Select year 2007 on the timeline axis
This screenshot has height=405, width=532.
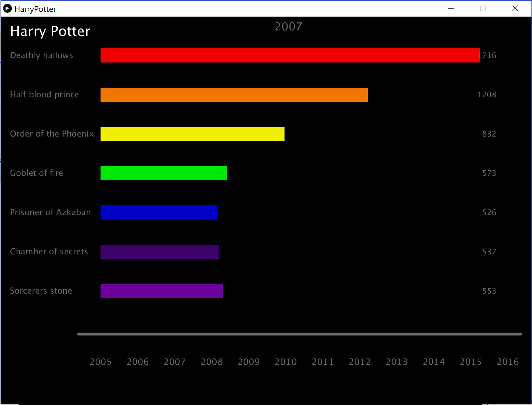175,362
